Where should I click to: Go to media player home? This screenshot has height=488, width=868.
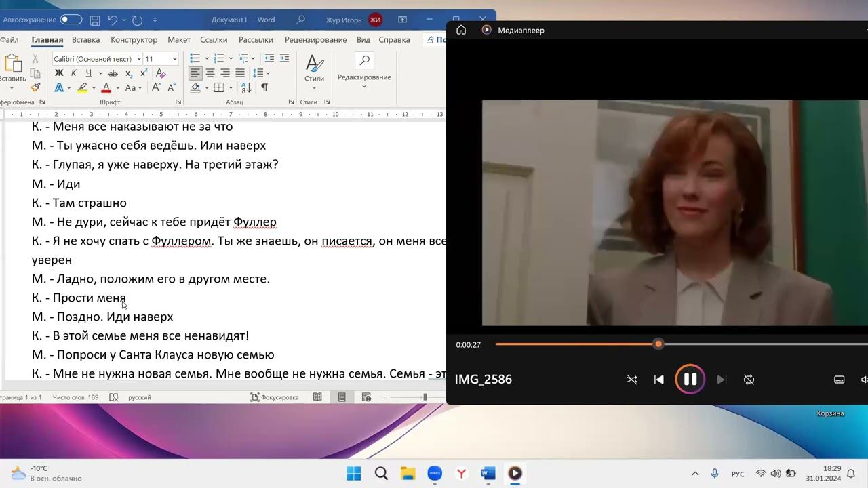click(461, 30)
